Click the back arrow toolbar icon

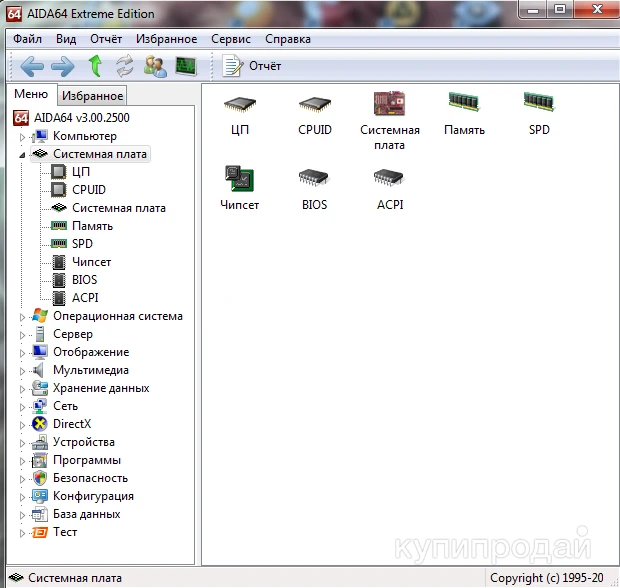[x=32, y=66]
